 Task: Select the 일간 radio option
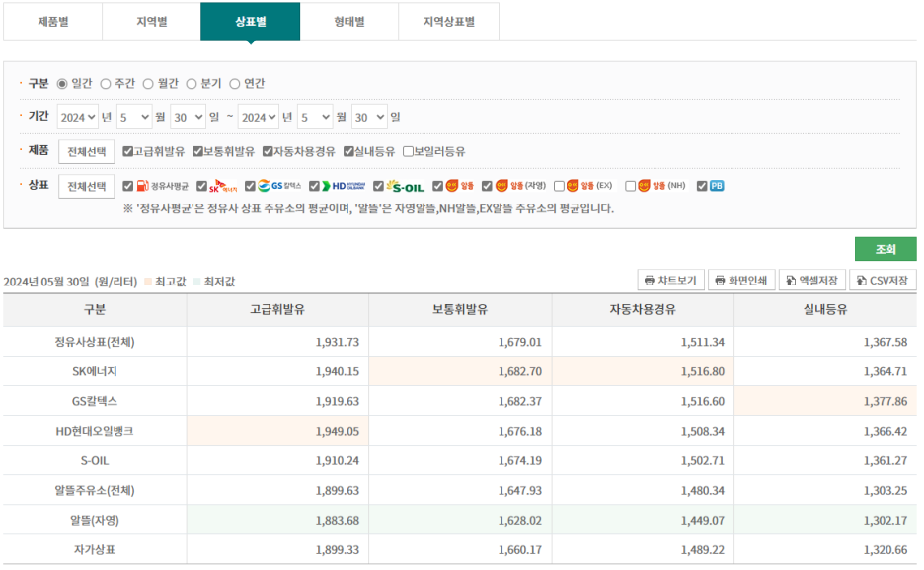pos(62,84)
